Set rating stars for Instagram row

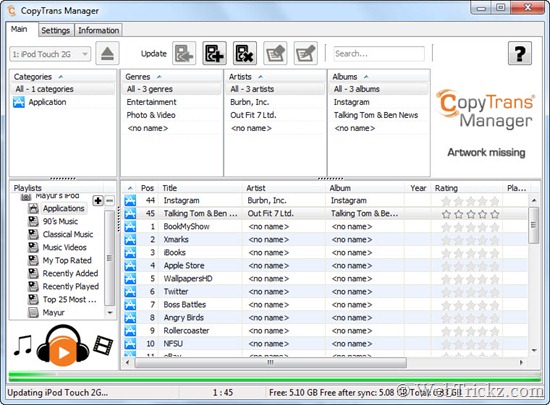[470, 201]
